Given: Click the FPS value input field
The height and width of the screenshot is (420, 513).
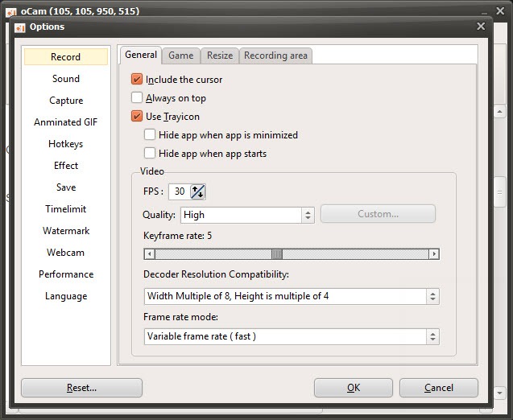Looking at the screenshot, I should (180, 191).
